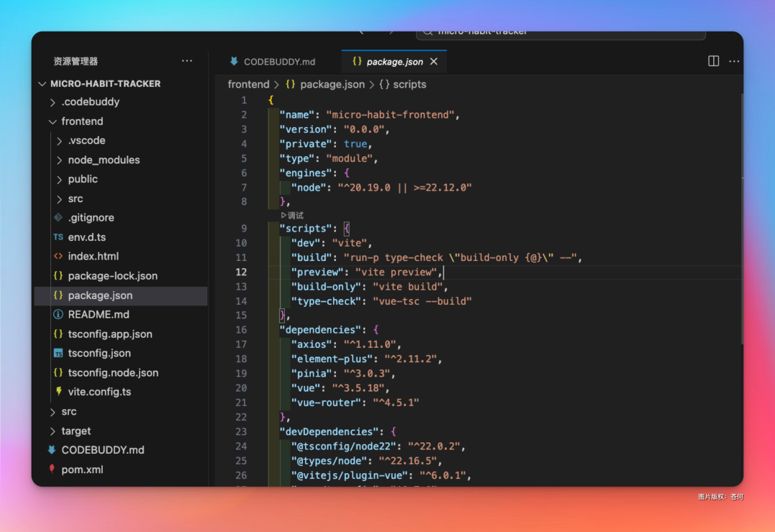
Task: Click the "type-check" script line
Action: (381, 301)
